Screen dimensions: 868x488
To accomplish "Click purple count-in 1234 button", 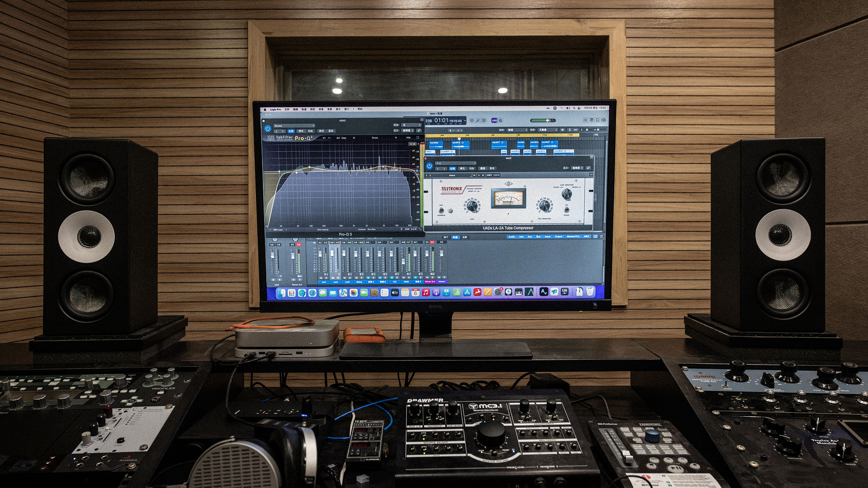I will [494, 120].
